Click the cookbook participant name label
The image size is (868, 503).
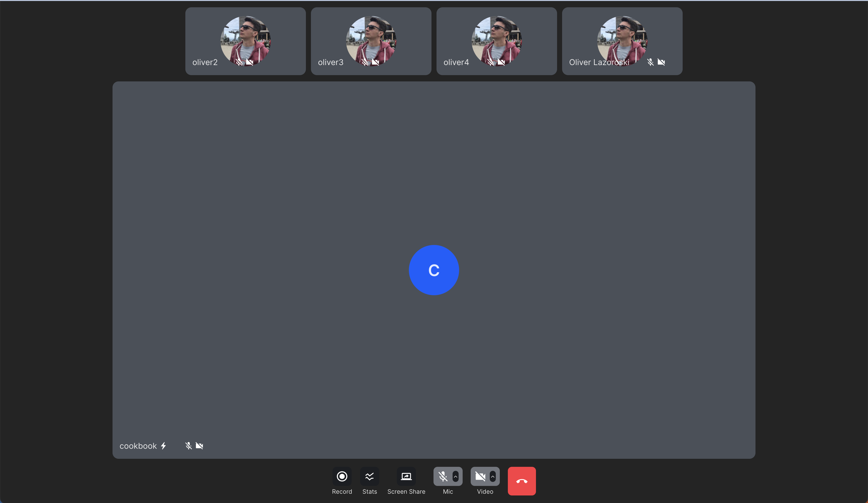point(138,445)
